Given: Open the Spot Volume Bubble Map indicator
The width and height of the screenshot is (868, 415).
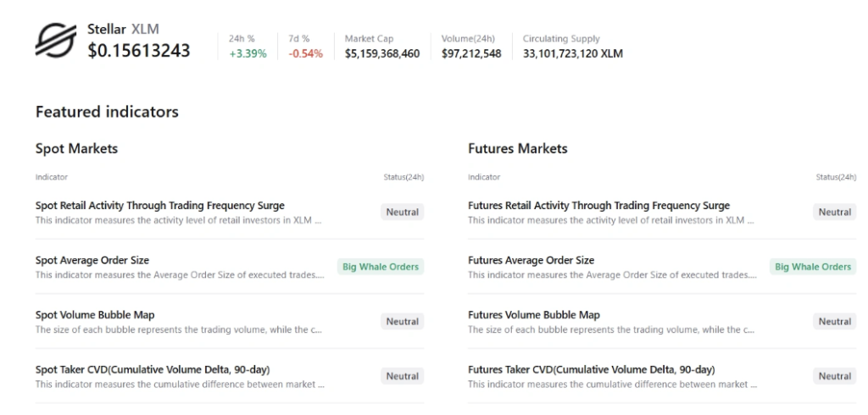Looking at the screenshot, I should pos(95,315).
